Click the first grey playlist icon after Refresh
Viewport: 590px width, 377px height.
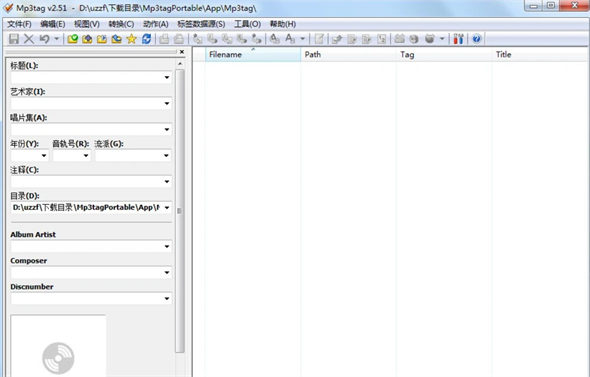click(x=164, y=39)
